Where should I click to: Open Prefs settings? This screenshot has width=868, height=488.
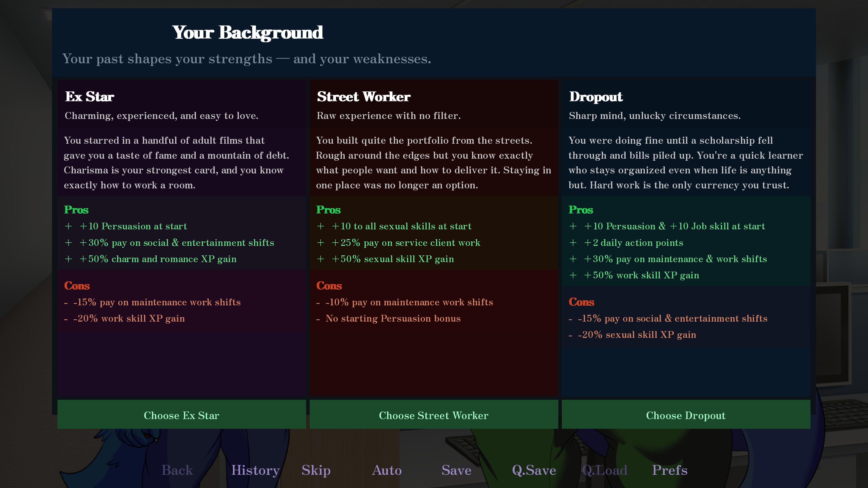[670, 470]
